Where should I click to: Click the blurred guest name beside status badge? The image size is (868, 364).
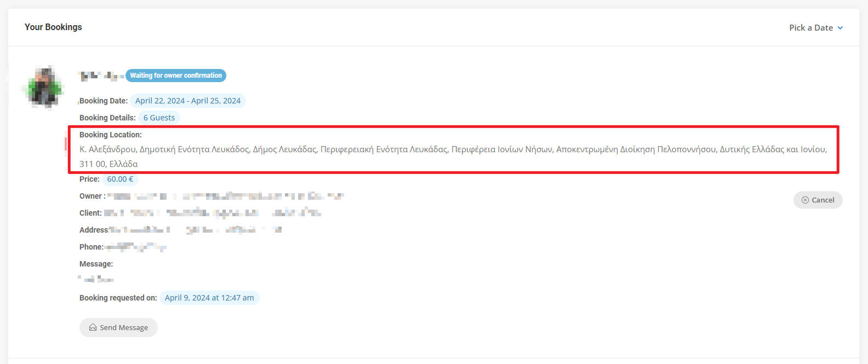[101, 76]
